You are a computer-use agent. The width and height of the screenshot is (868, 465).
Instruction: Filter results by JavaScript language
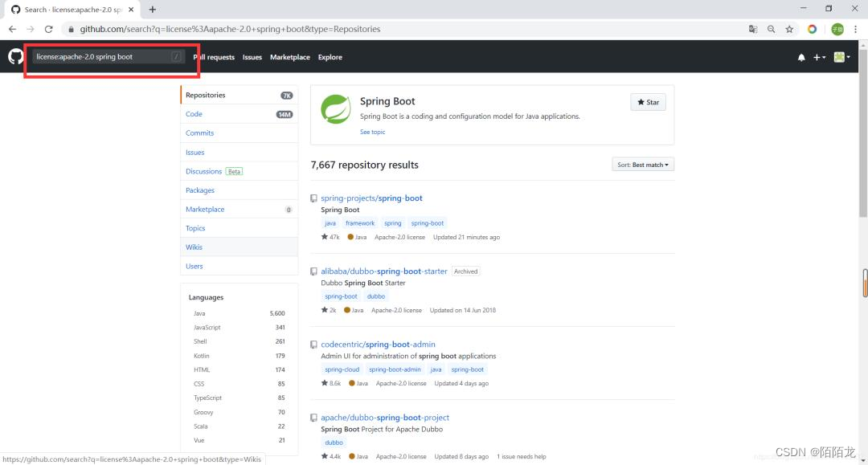(240, 328)
